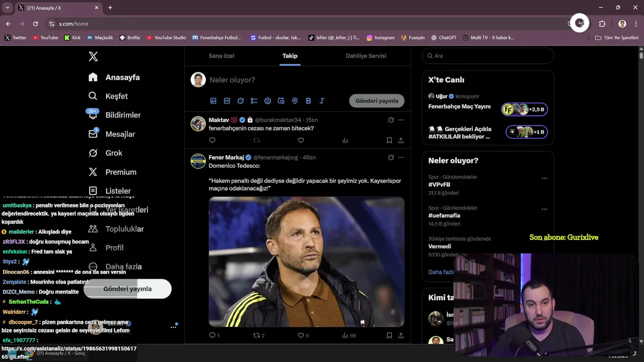Open Grok action on Maktav post
Screen dimensions: 644x362
[x=391, y=120]
